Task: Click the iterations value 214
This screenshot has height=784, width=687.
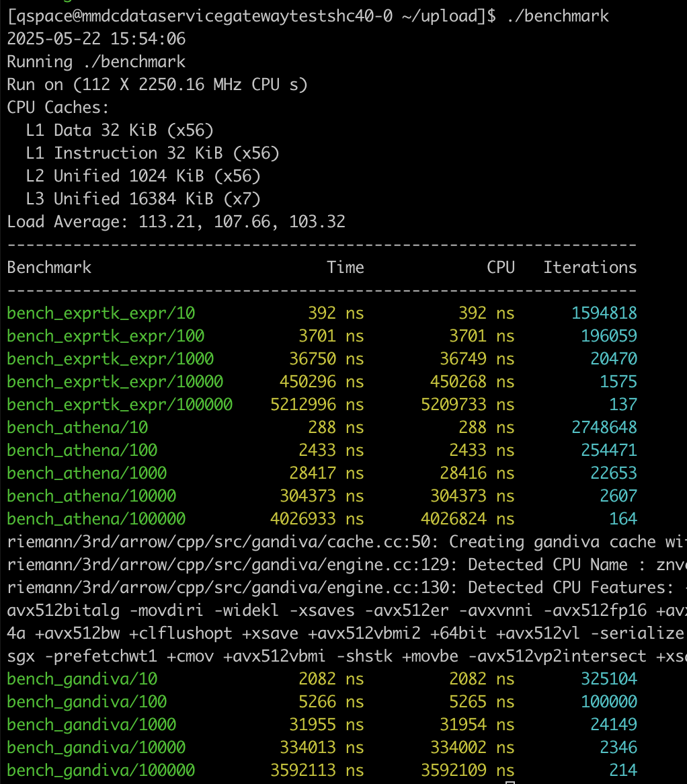Action: click(x=623, y=771)
